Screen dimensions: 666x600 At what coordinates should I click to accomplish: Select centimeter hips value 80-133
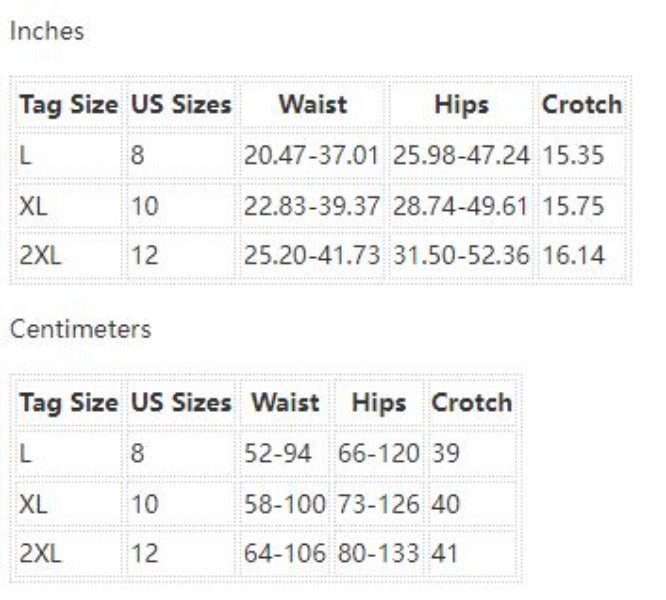point(378,553)
